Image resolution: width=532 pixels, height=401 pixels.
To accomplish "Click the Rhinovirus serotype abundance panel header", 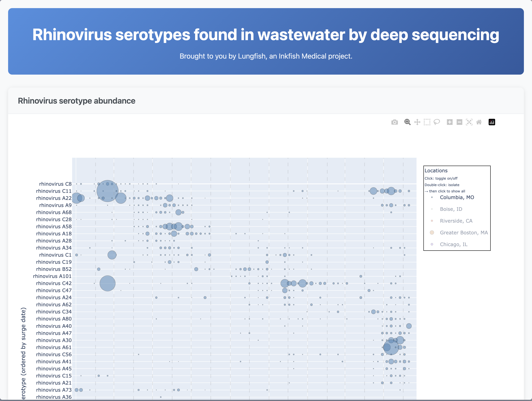I will pyautogui.click(x=77, y=101).
